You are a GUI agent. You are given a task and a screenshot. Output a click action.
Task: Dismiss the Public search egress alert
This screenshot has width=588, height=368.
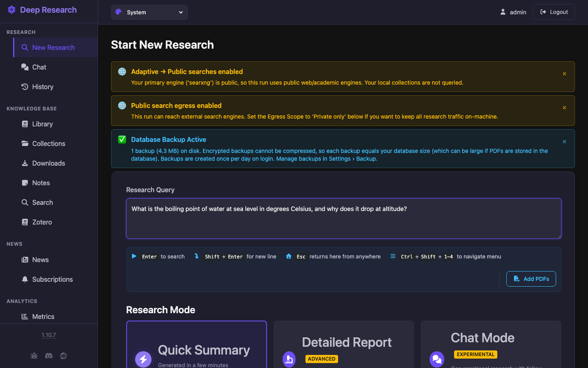tap(564, 108)
